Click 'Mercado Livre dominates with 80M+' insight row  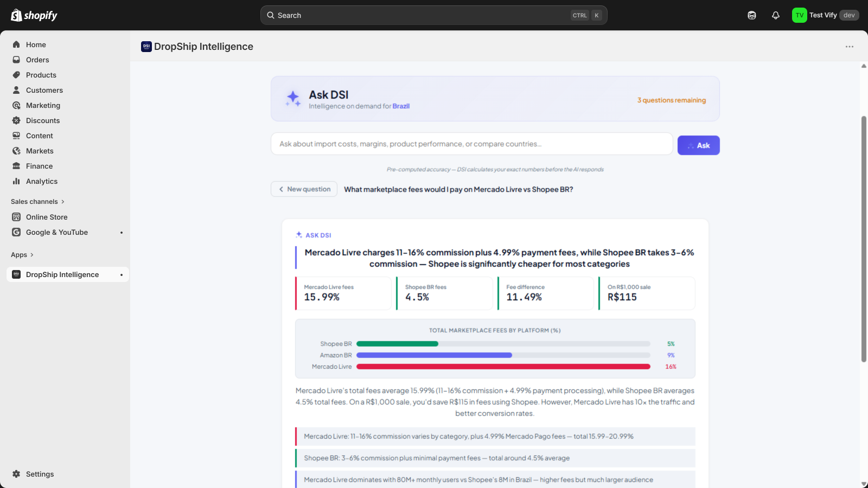click(x=495, y=479)
